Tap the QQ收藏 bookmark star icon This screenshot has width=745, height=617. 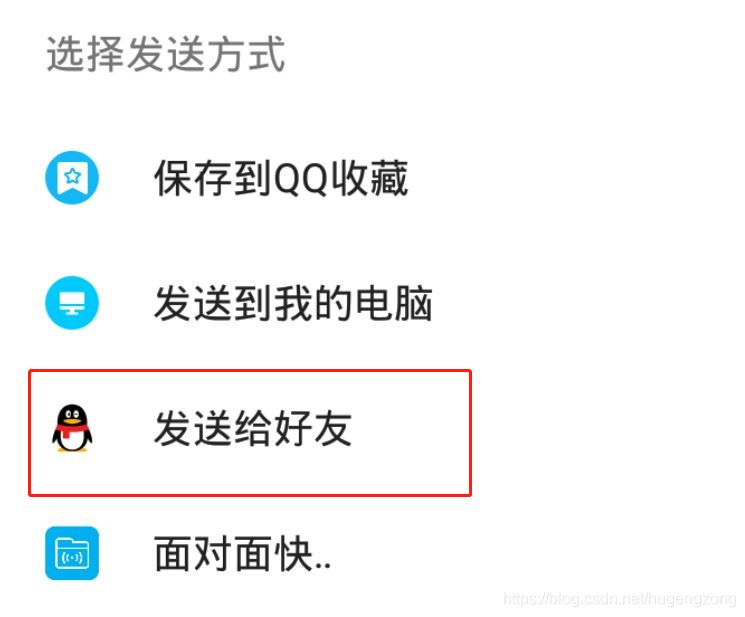(72, 178)
